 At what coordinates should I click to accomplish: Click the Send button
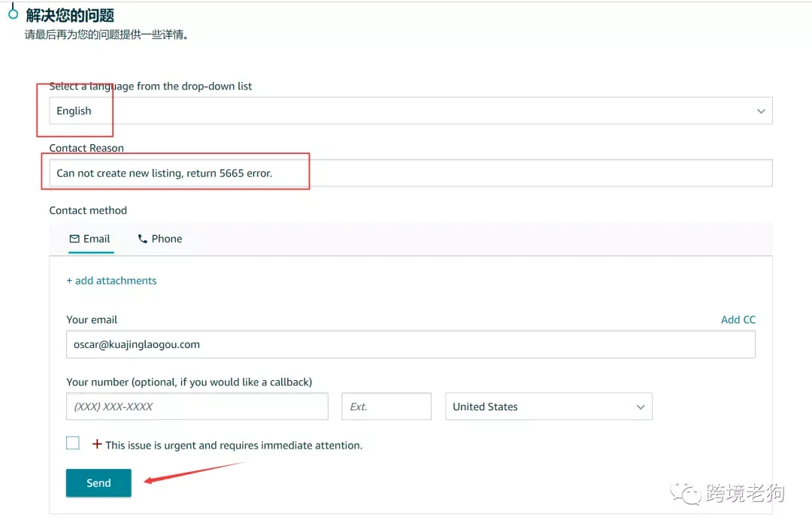[98, 483]
